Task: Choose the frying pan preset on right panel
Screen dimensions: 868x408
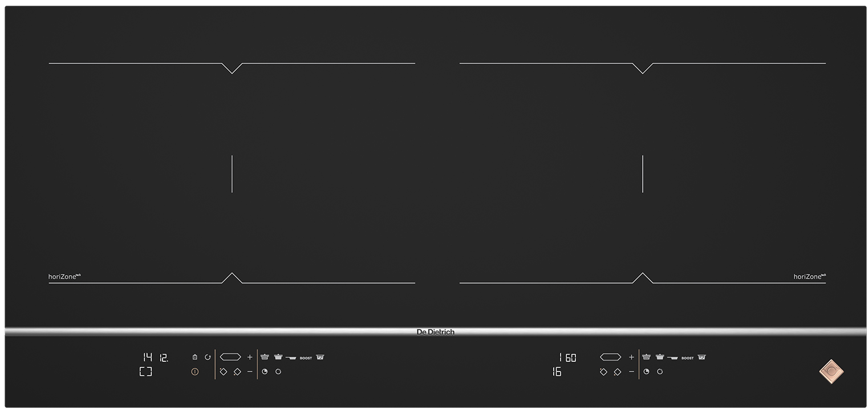Action: (672, 358)
